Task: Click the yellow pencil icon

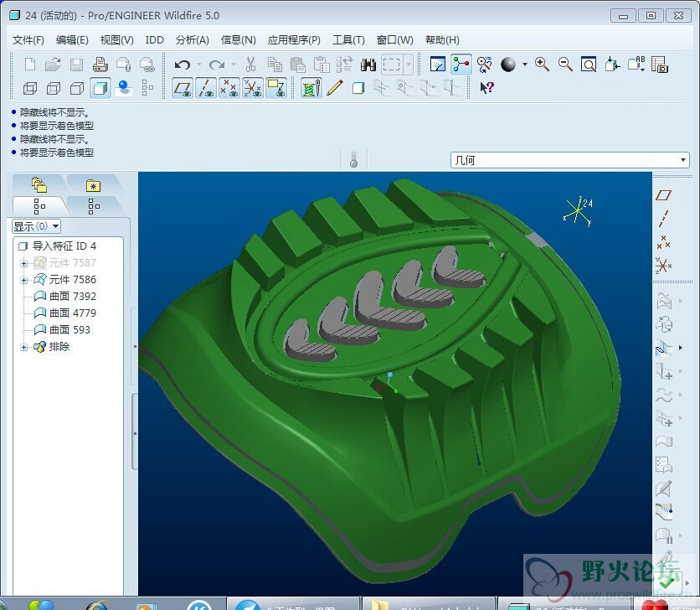Action: [334, 88]
